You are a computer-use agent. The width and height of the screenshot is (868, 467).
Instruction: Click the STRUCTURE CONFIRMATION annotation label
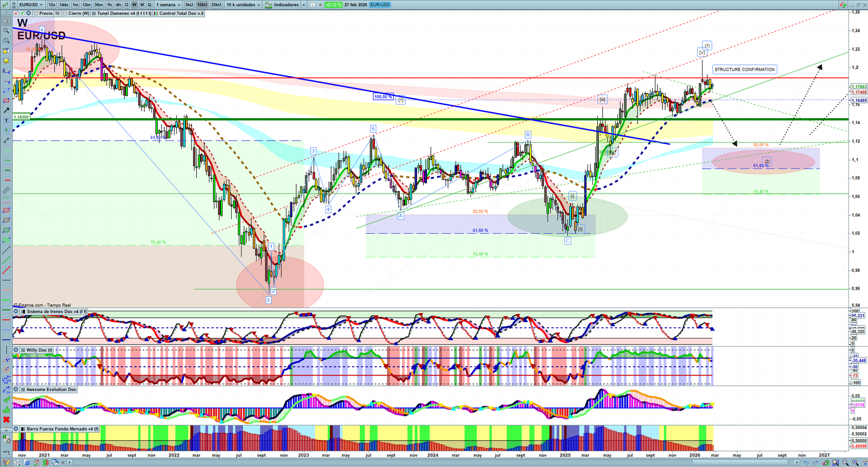[x=744, y=69]
